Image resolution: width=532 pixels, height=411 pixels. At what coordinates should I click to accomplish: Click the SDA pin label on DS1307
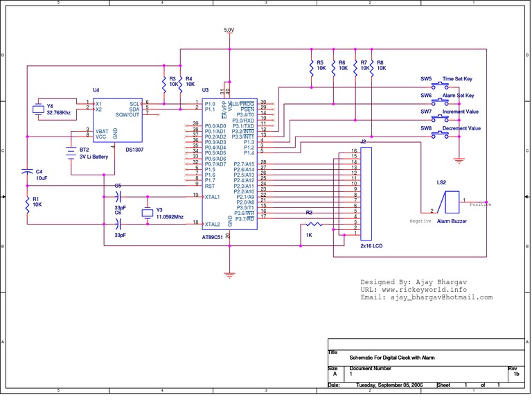click(134, 110)
